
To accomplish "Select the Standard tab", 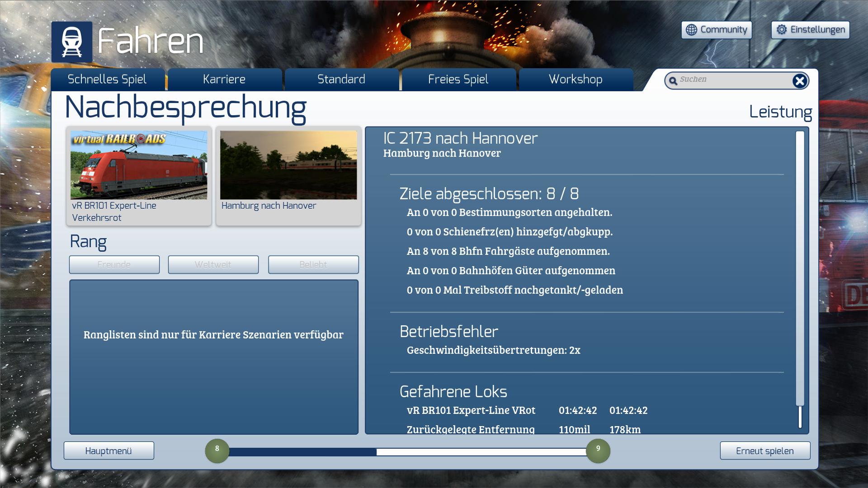I will pyautogui.click(x=341, y=80).
